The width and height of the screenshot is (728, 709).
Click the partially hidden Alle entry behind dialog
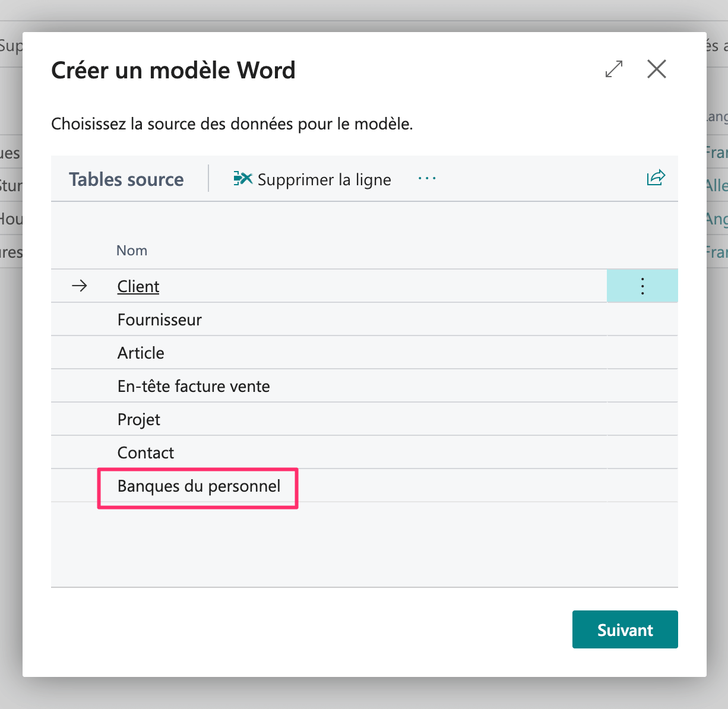(x=717, y=186)
